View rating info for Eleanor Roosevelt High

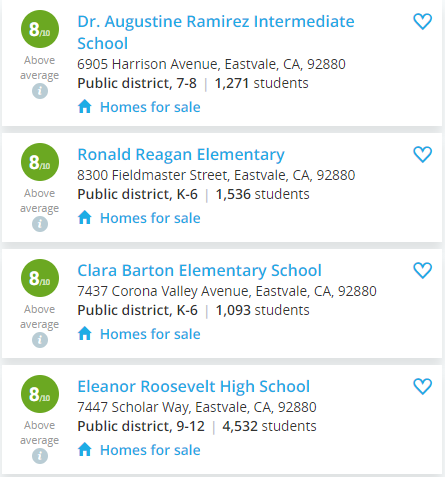[x=40, y=456]
